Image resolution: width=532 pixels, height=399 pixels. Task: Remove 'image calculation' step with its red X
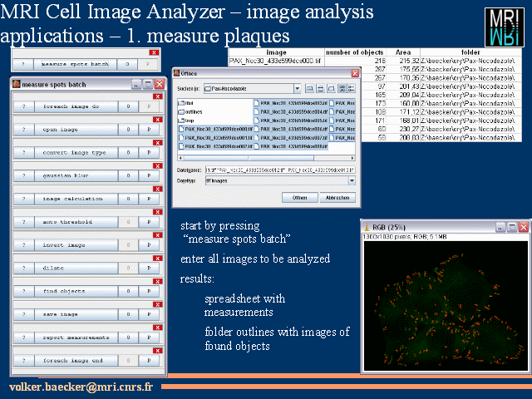pyautogui.click(x=157, y=189)
